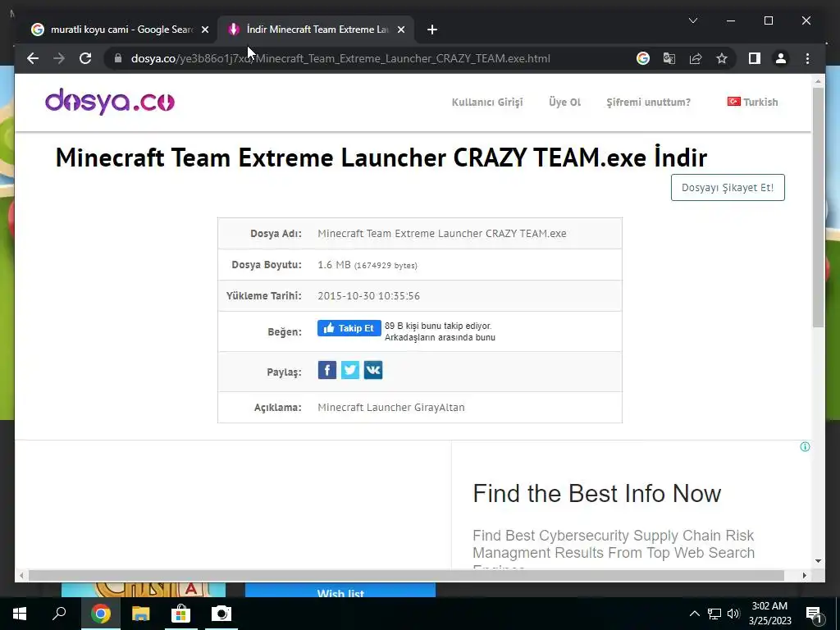Click the ad info icon

tap(805, 447)
